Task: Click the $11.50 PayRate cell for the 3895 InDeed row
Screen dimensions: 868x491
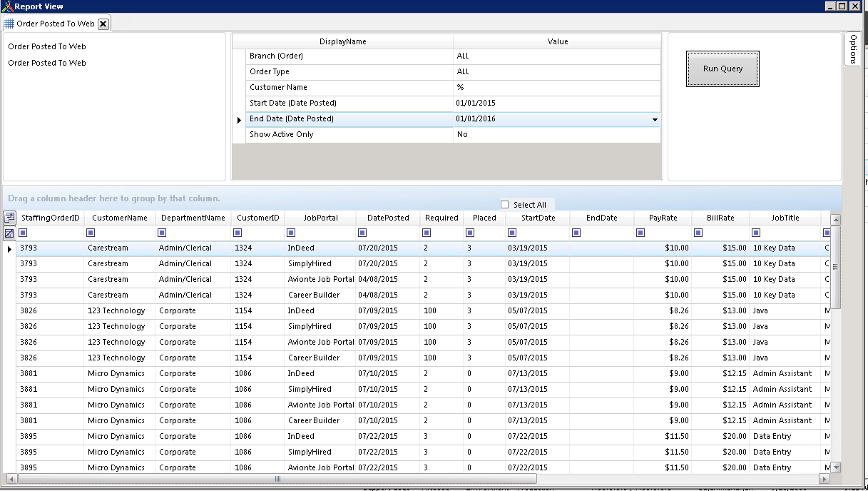Action: (x=663, y=436)
